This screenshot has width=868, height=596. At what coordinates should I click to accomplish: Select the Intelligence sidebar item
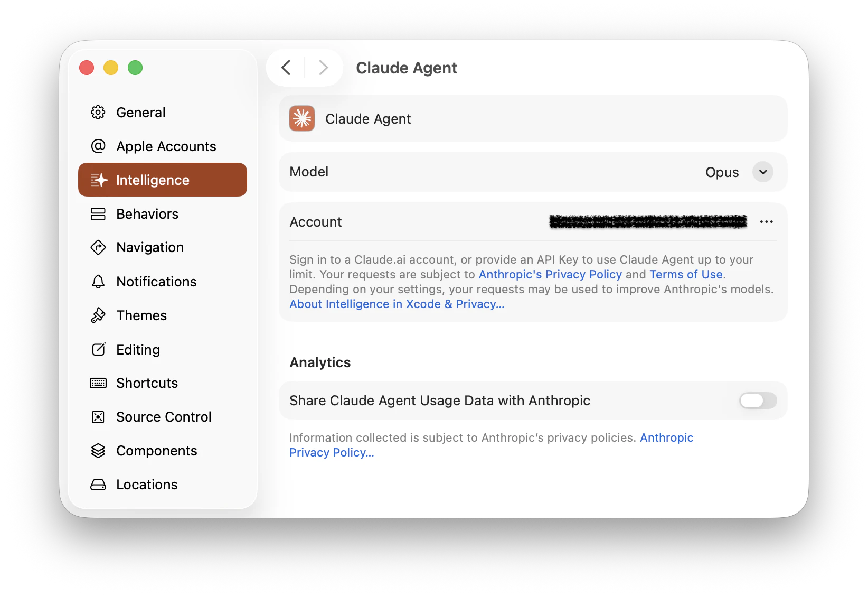click(x=163, y=180)
